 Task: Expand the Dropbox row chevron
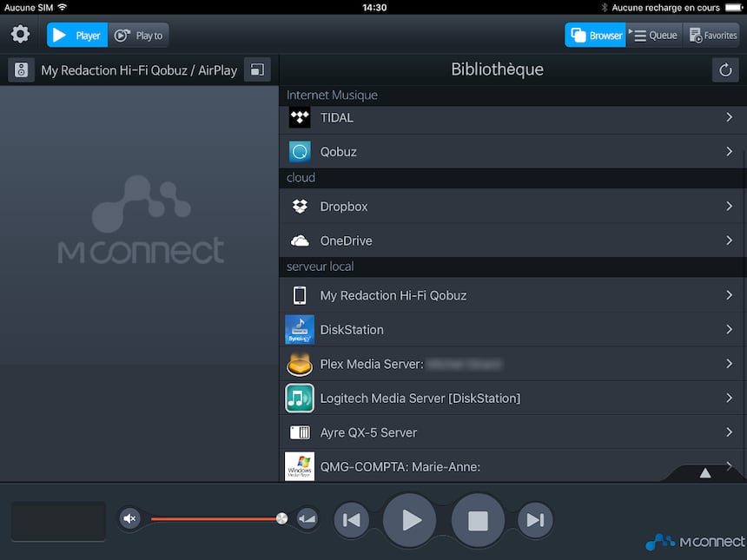pos(729,206)
